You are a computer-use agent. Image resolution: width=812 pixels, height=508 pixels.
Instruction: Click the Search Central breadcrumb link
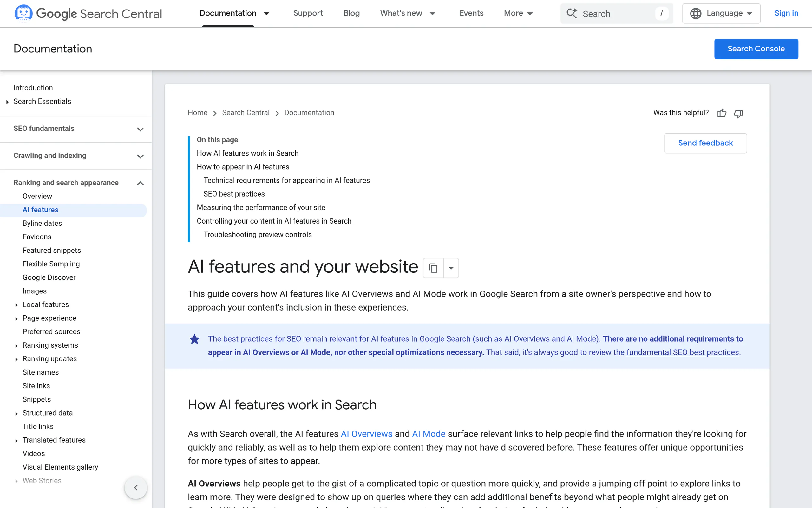click(246, 113)
